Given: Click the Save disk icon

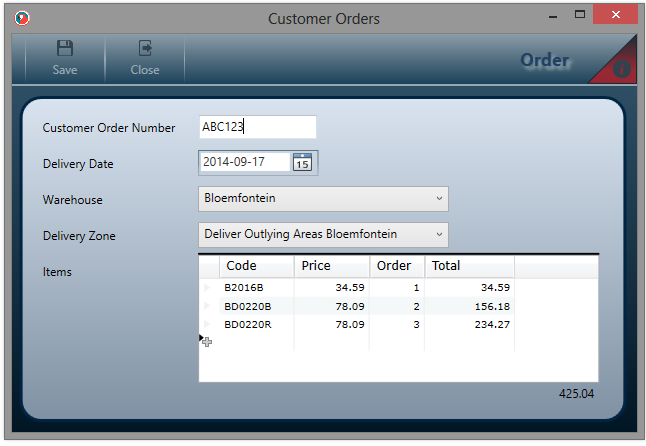Looking at the screenshot, I should click(65, 49).
